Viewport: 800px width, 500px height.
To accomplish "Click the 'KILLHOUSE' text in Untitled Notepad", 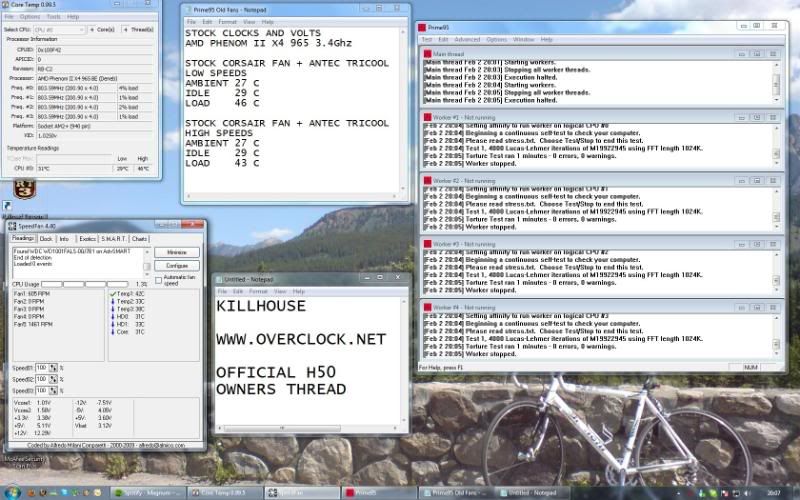I will 261,306.
